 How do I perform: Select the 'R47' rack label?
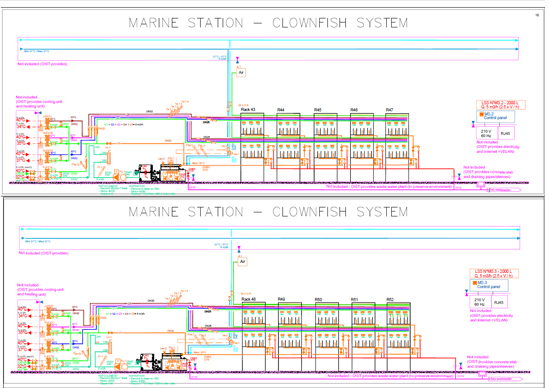[389, 110]
